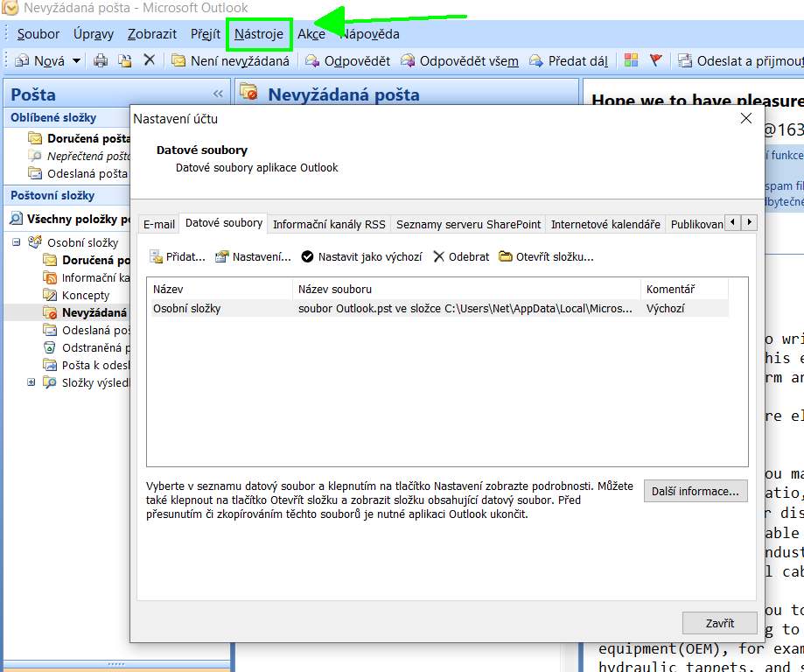Click the red Follow Up flag icon
Image resolution: width=804 pixels, height=672 pixels.
(655, 60)
